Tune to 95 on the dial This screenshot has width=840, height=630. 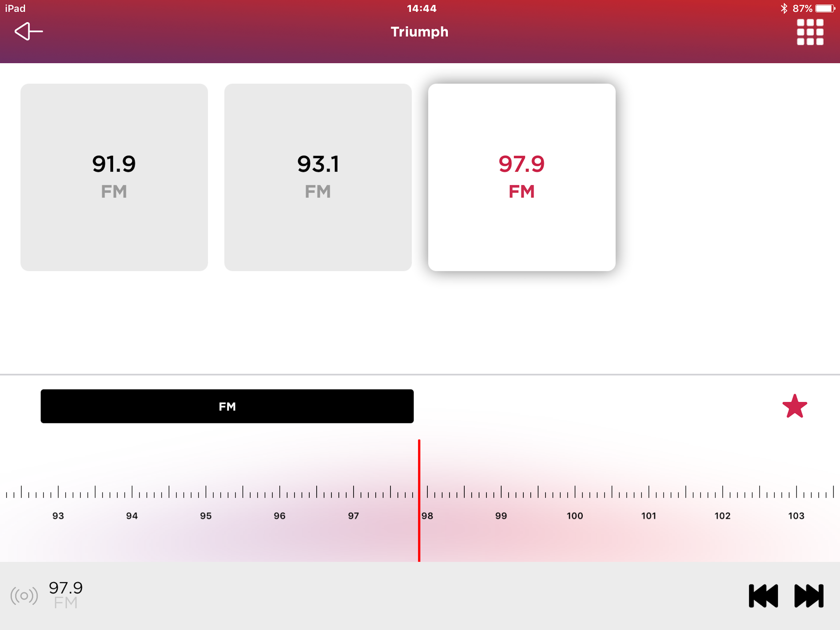click(x=206, y=516)
